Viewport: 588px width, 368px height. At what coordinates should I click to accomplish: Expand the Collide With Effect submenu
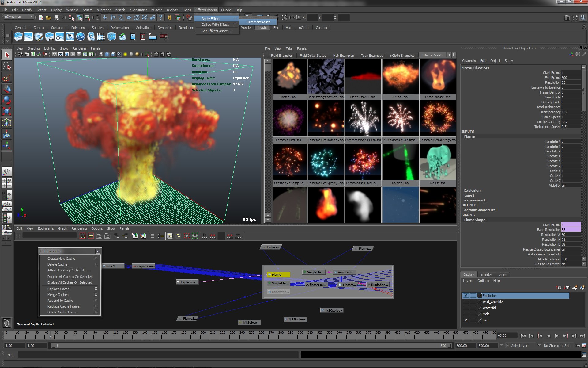217,25
